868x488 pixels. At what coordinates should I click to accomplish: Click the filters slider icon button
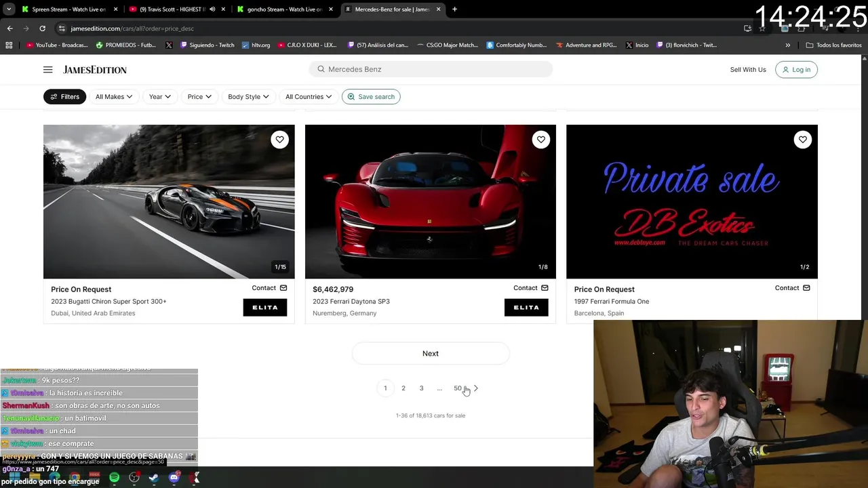64,97
